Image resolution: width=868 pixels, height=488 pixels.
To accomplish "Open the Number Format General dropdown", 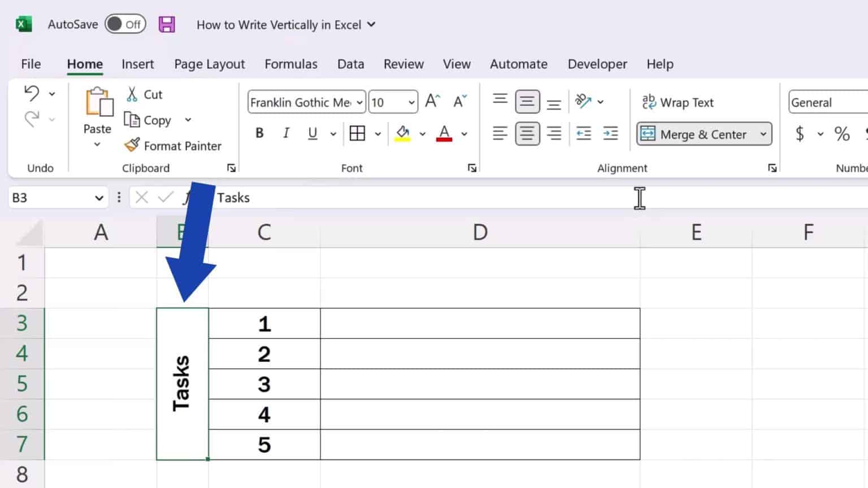I will (825, 102).
